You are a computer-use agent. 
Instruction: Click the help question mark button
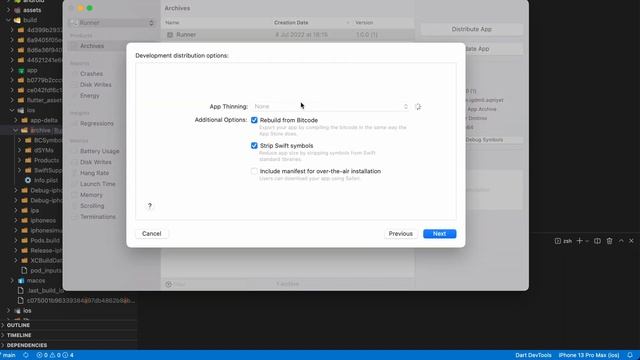(x=150, y=205)
